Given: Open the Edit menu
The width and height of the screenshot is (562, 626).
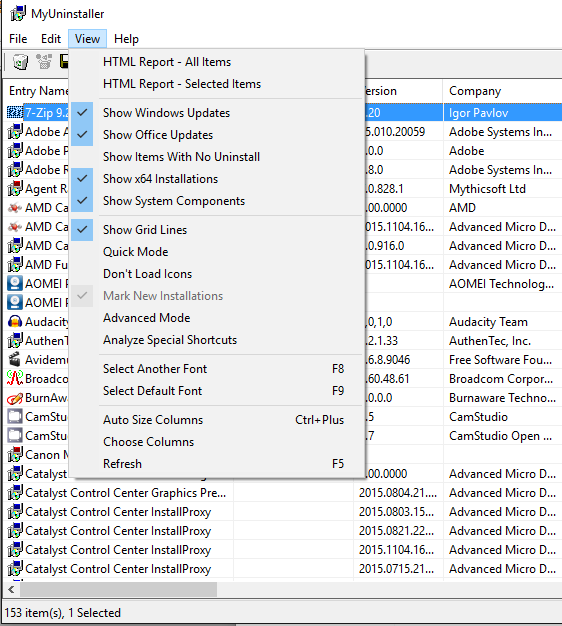Looking at the screenshot, I should (51, 39).
